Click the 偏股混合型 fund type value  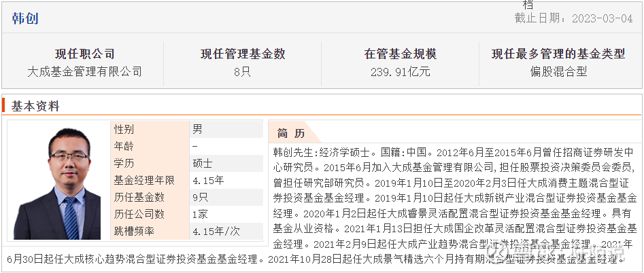click(x=558, y=72)
